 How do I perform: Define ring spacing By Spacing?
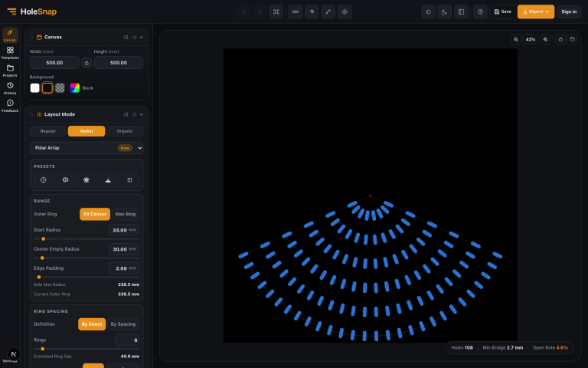123,324
